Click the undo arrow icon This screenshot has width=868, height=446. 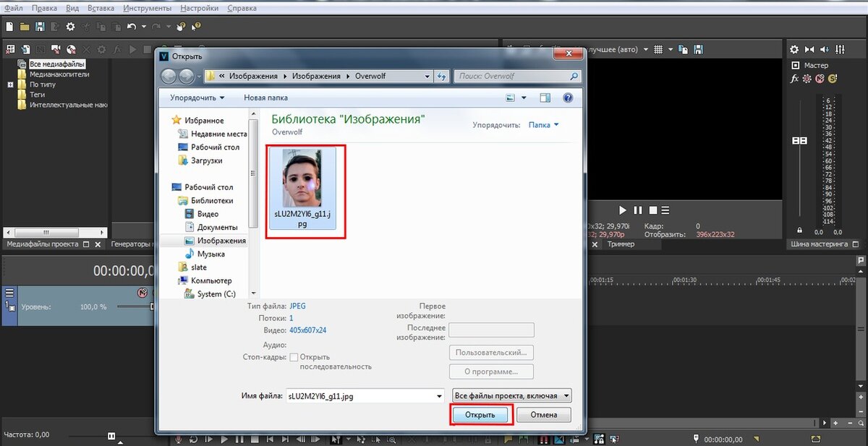coord(131,27)
